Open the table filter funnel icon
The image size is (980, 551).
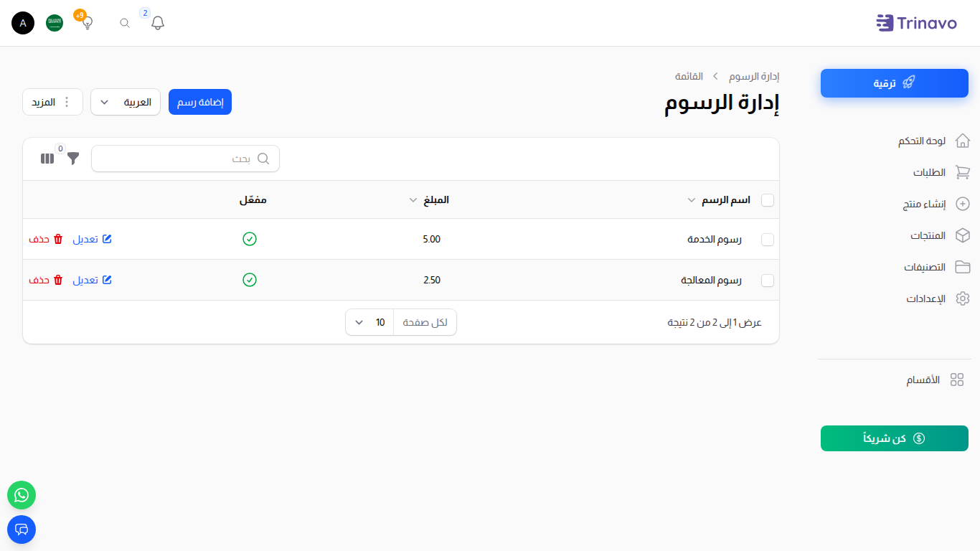coord(73,159)
